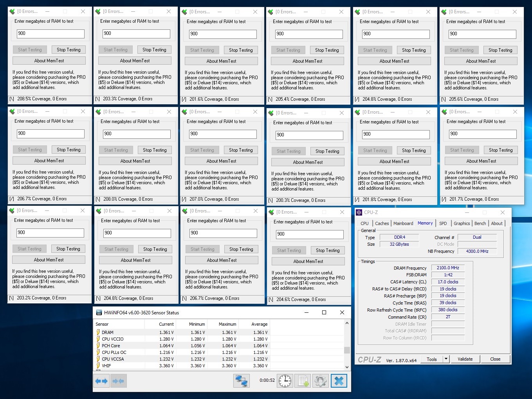The width and height of the screenshot is (532, 399).
Task: Click the RAM field in MemTest window at 201.6% coverage
Action: pos(223,34)
